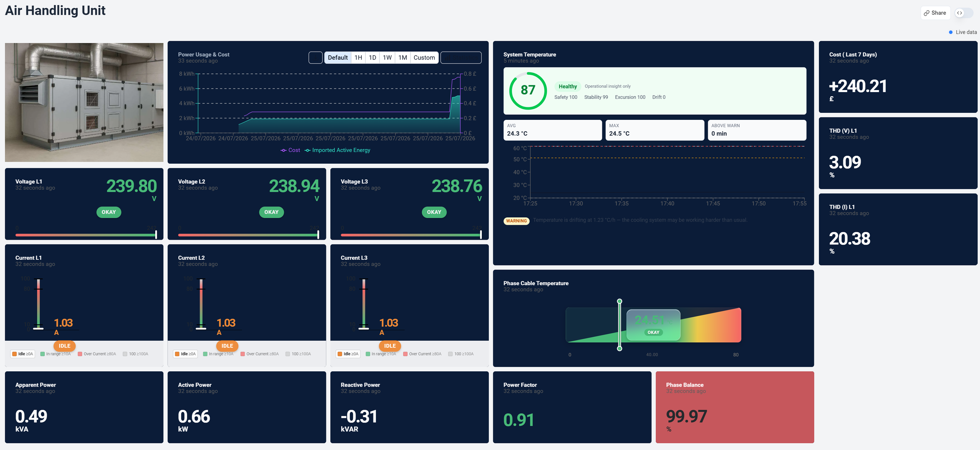Toggle 100 ≥100A legend in Current L3
This screenshot has height=450, width=980.
[x=461, y=354]
